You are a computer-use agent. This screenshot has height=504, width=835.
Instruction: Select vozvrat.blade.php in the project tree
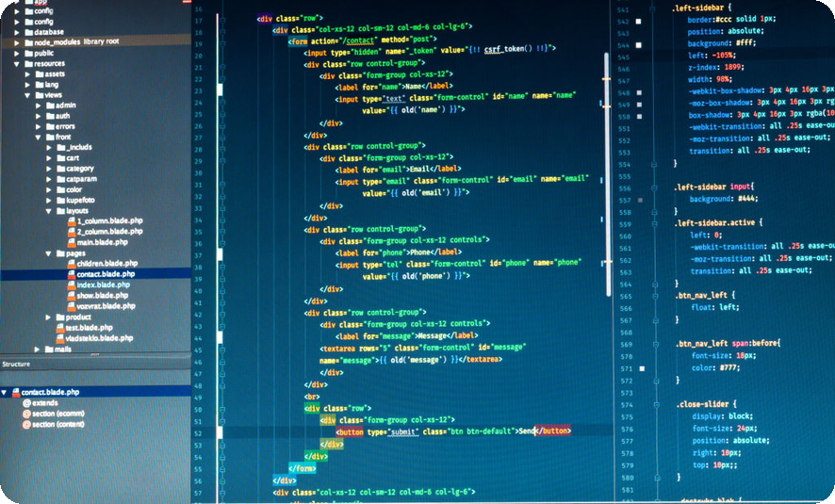(106, 306)
